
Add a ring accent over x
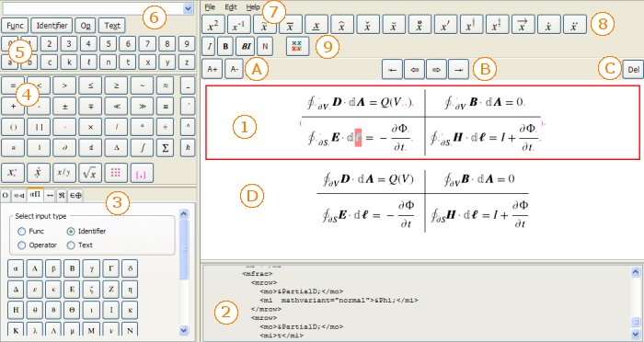pyautogui.click(x=420, y=25)
